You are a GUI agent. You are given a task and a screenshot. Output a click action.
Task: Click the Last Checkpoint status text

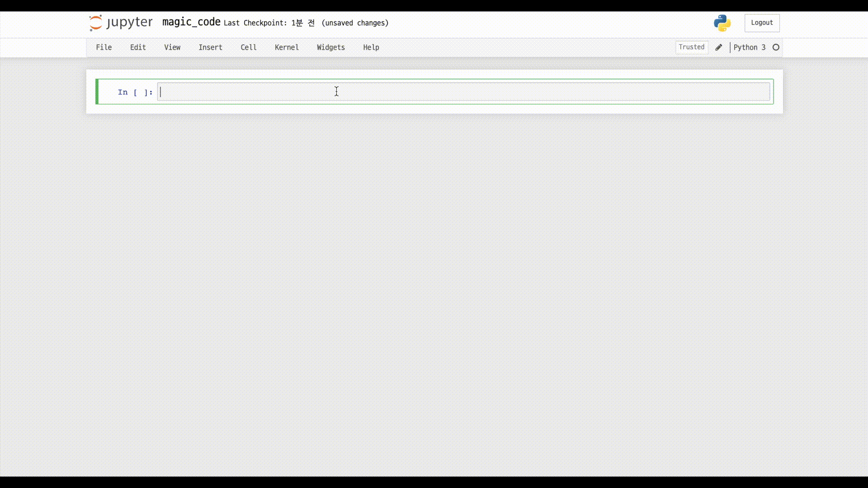(x=269, y=23)
